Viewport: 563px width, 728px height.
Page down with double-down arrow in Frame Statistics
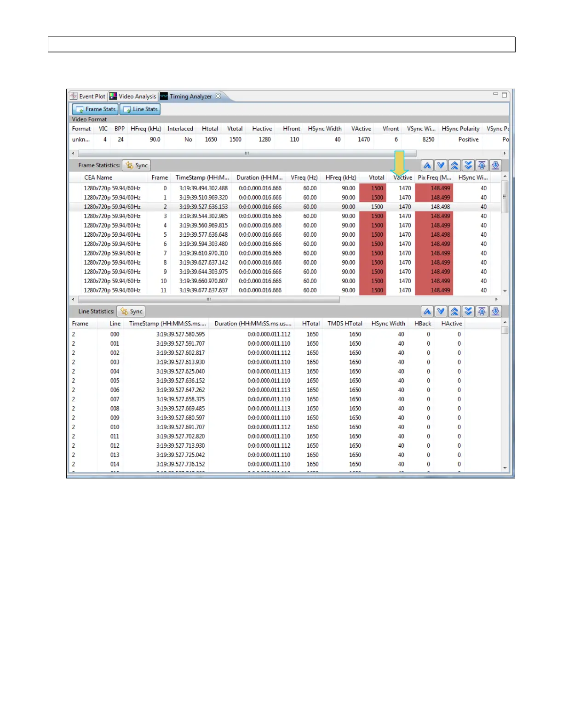[x=468, y=165]
